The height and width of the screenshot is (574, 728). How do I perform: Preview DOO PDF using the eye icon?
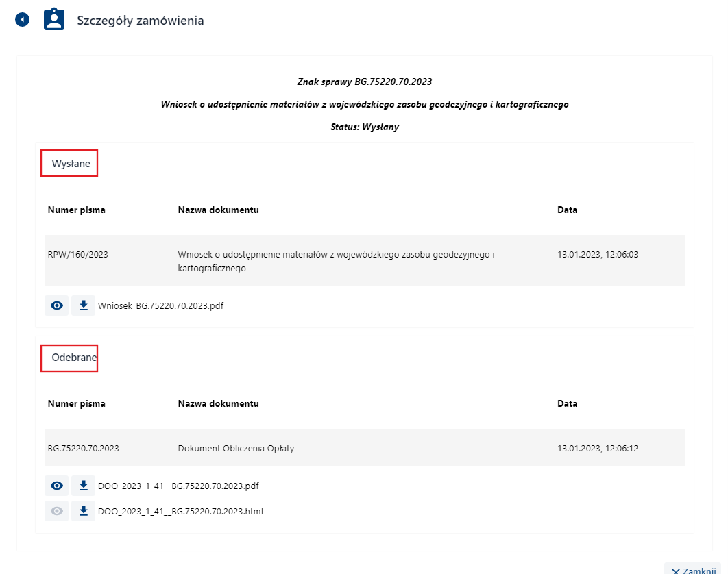(56, 486)
